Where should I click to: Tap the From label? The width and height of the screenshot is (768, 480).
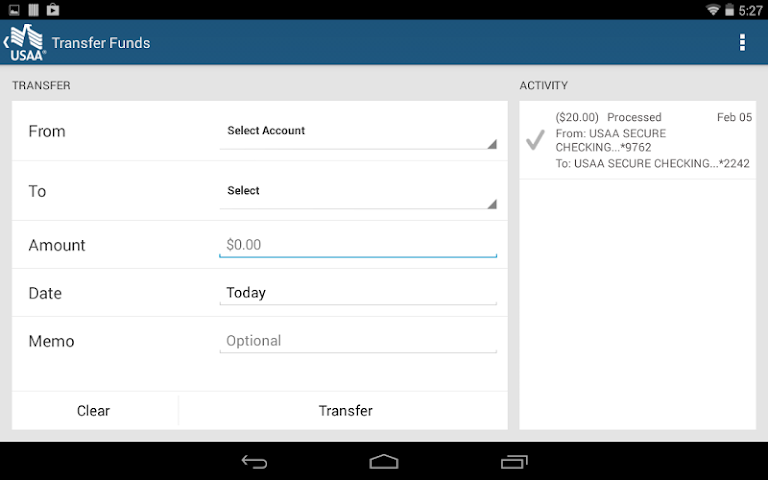click(47, 131)
